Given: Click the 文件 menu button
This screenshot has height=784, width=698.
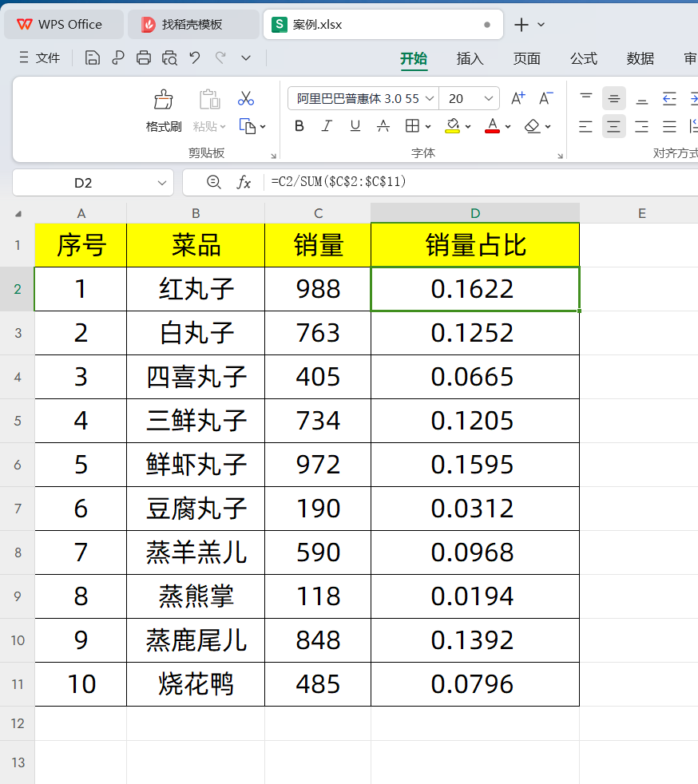Looking at the screenshot, I should click(x=50, y=57).
